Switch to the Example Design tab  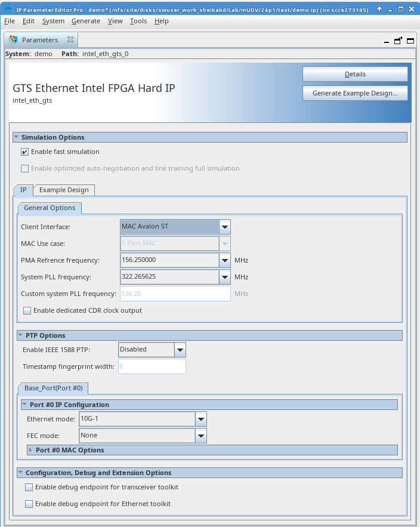[x=64, y=190]
